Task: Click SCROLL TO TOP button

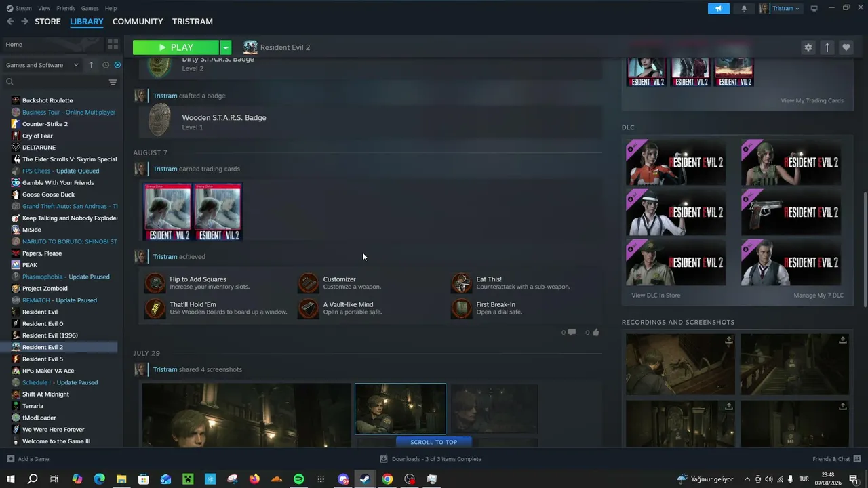Action: (433, 442)
